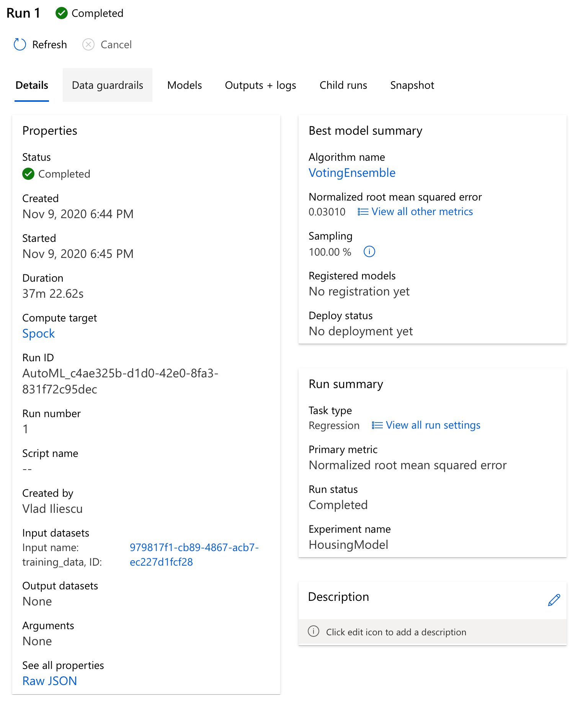This screenshot has height=708, width=588.
Task: Click the Cancel X circle icon
Action: pyautogui.click(x=88, y=45)
